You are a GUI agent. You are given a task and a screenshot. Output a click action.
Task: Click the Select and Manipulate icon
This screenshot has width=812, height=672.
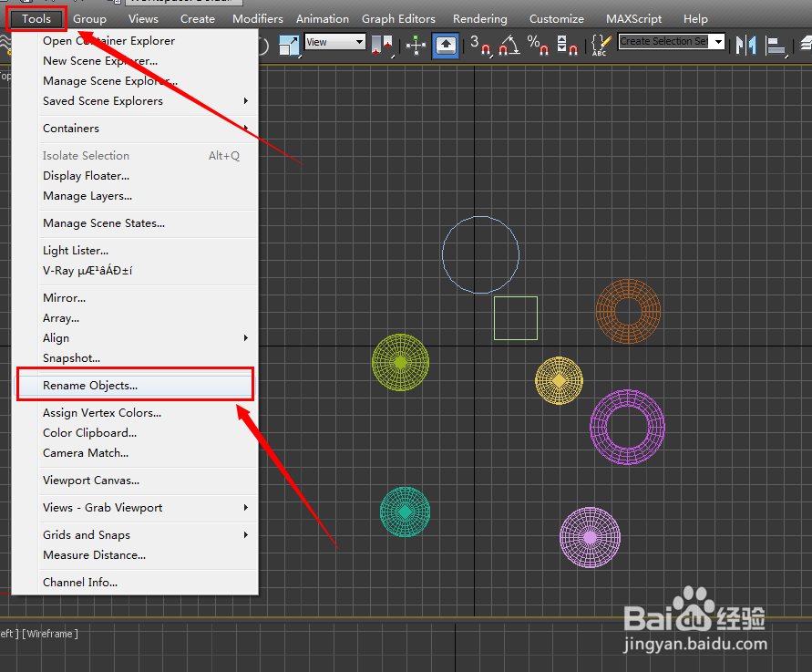(x=416, y=46)
